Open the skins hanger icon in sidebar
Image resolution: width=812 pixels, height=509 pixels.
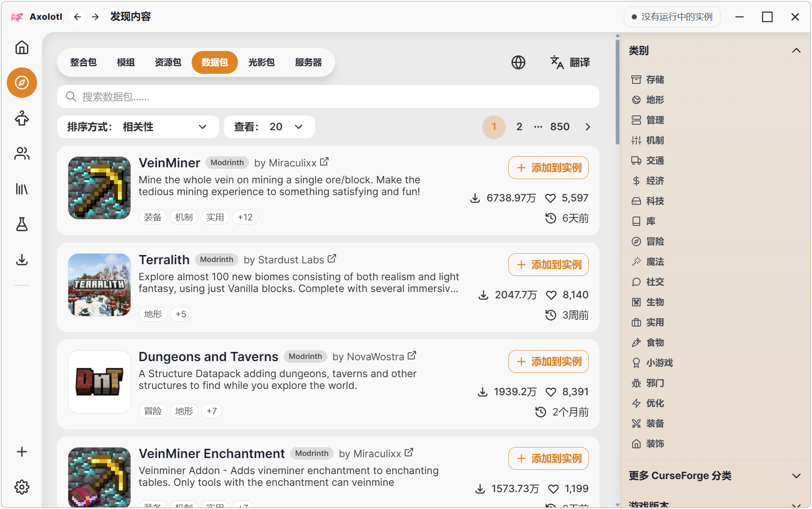point(22,118)
